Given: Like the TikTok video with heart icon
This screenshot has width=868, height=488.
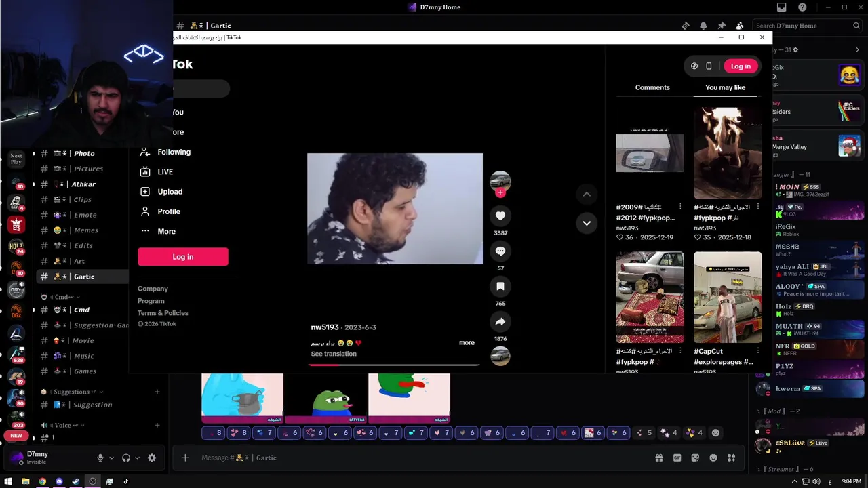Looking at the screenshot, I should 500,216.
